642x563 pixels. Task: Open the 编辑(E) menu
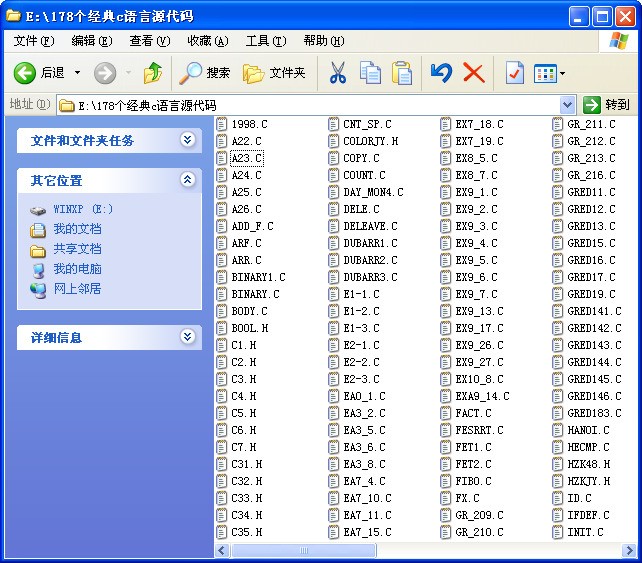pyautogui.click(x=92, y=41)
